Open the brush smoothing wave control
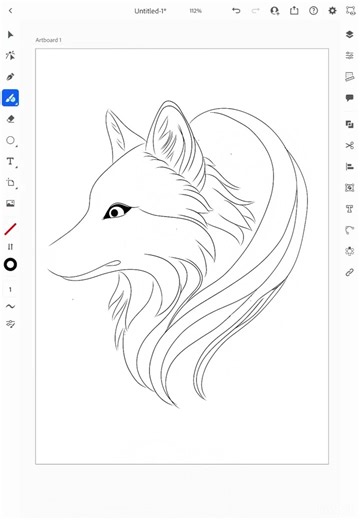The image size is (360, 520). click(x=10, y=306)
